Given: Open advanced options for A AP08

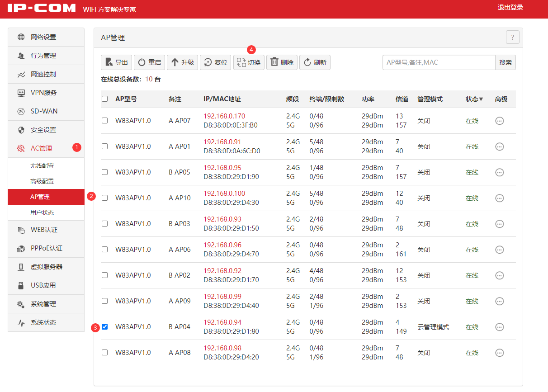Looking at the screenshot, I should click(500, 353).
